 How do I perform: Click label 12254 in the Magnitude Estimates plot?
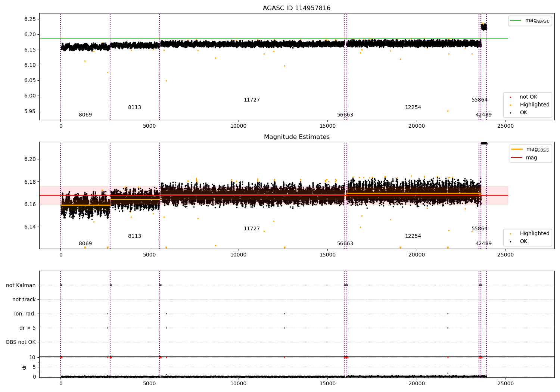(x=413, y=236)
